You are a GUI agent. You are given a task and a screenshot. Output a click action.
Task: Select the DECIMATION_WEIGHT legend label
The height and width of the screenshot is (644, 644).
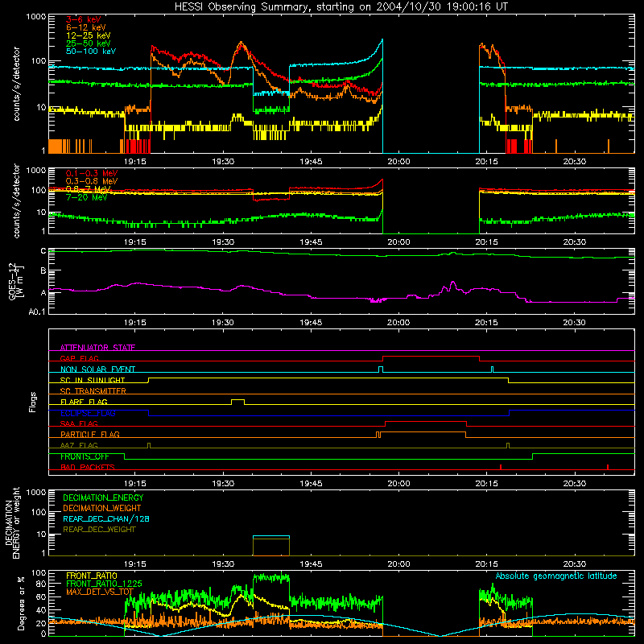point(102,508)
